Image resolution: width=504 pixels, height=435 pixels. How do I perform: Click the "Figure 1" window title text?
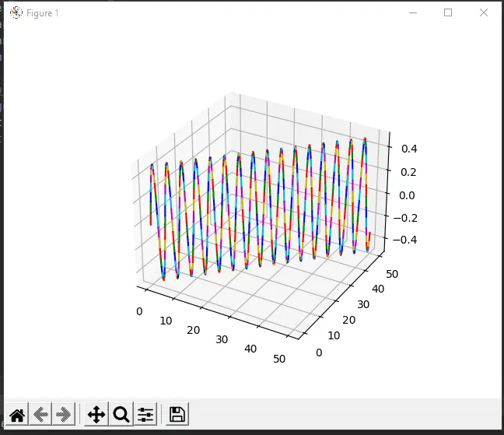pos(42,13)
